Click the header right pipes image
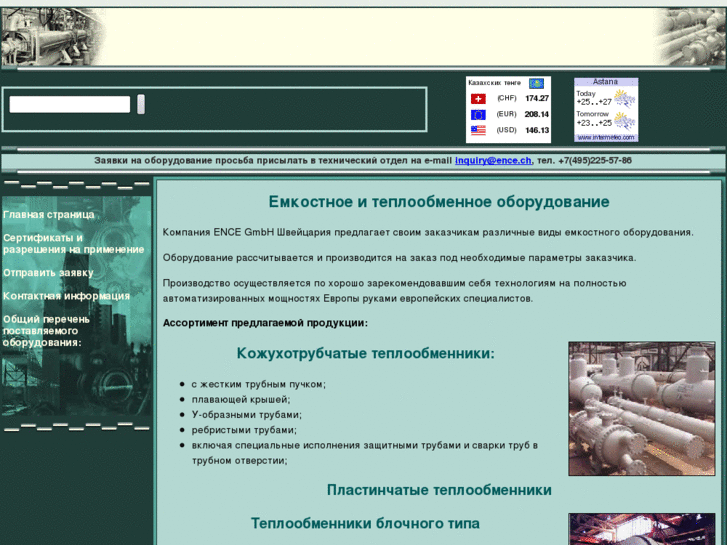The width and height of the screenshot is (727, 545). pos(690,37)
